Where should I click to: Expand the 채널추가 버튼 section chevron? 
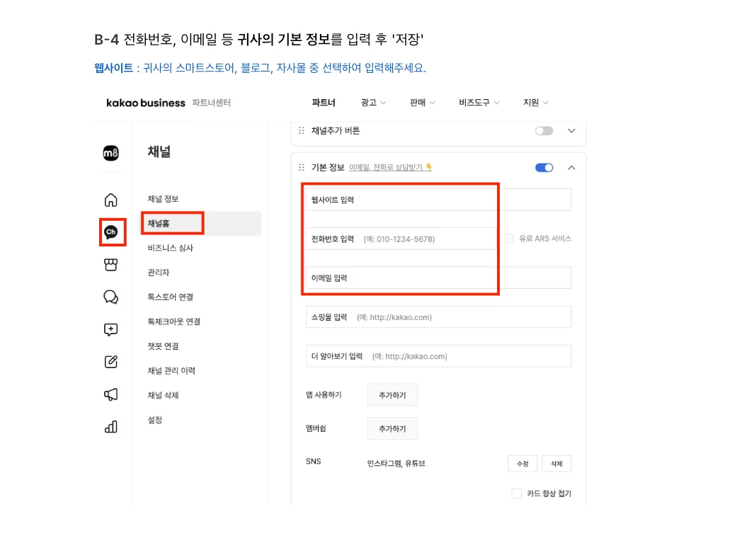click(572, 131)
